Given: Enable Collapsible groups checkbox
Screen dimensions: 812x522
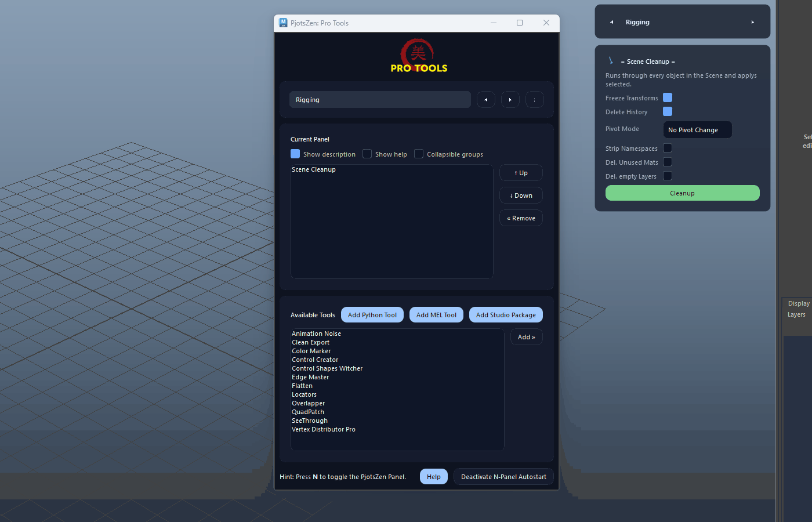Looking at the screenshot, I should [419, 154].
